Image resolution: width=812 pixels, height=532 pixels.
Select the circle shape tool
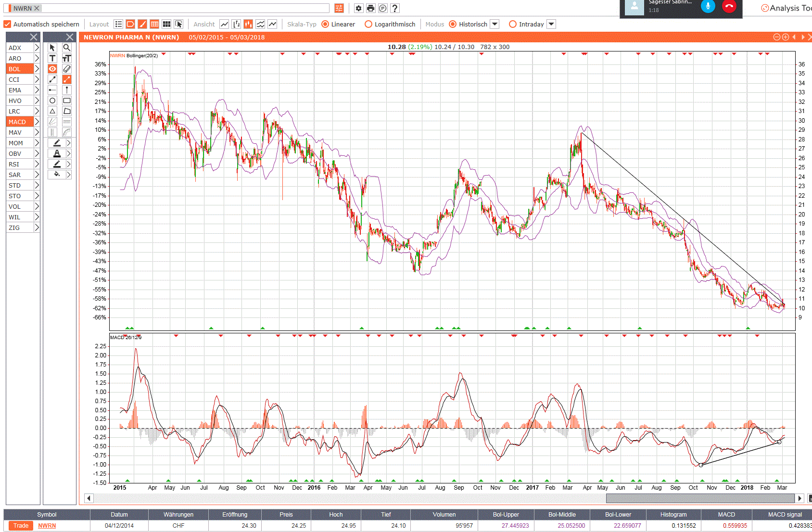pos(52,101)
